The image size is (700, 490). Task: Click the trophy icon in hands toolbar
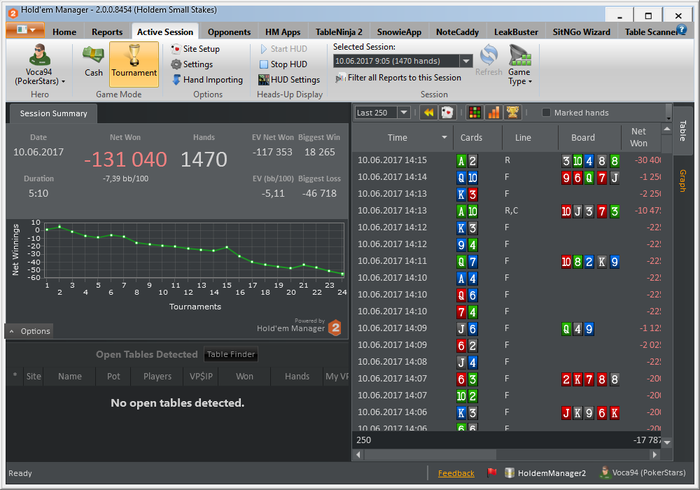click(512, 112)
